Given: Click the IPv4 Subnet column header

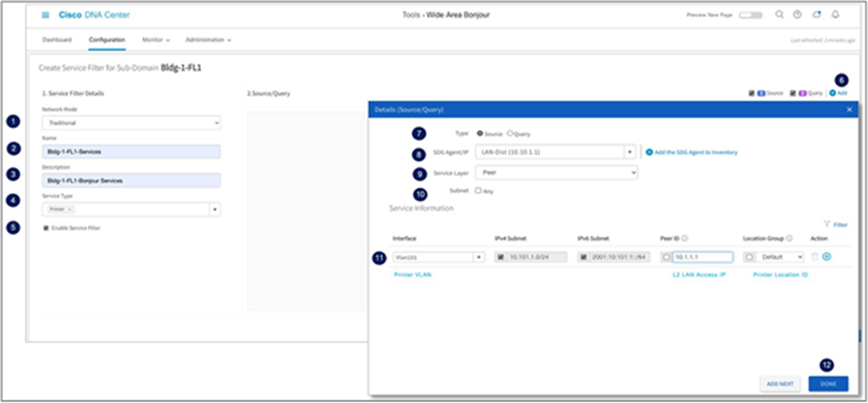Looking at the screenshot, I should (x=510, y=238).
